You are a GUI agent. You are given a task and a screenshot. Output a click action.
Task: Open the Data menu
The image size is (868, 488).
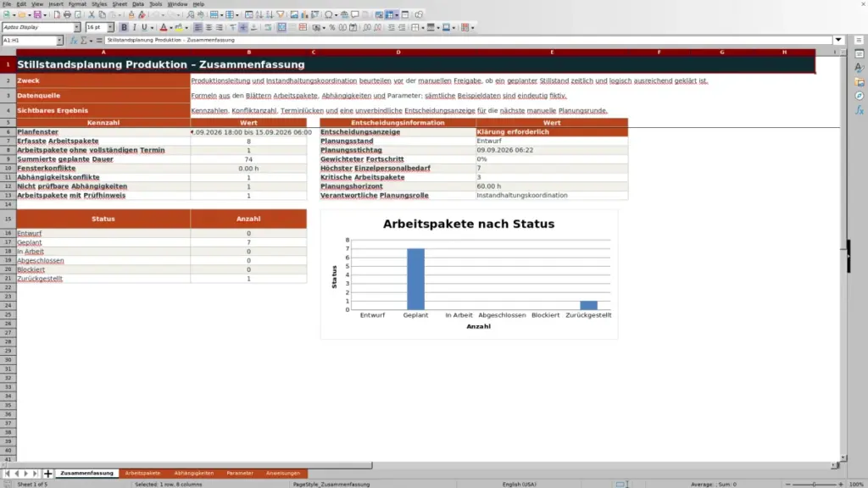(x=138, y=4)
